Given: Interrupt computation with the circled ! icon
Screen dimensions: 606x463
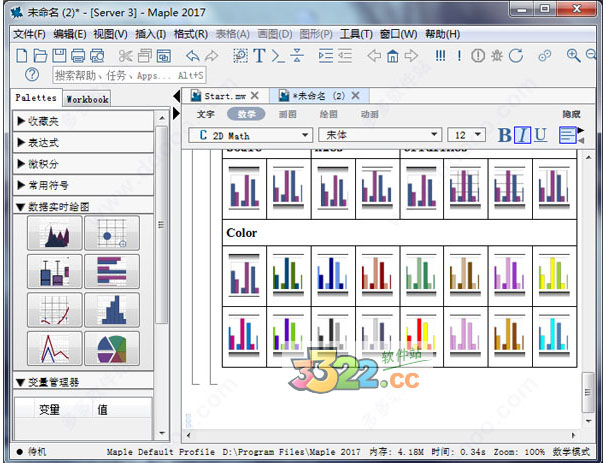Looking at the screenshot, I should (478, 56).
